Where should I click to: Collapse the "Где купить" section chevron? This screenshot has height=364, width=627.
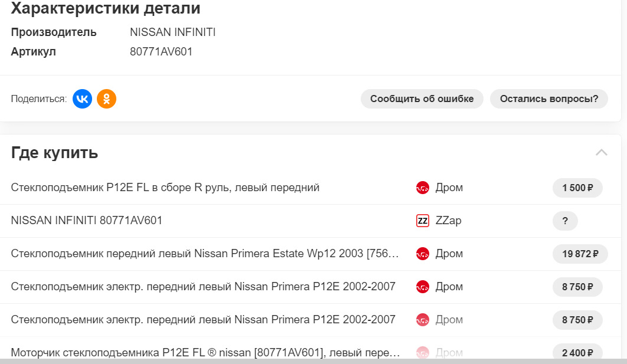pyautogui.click(x=601, y=153)
